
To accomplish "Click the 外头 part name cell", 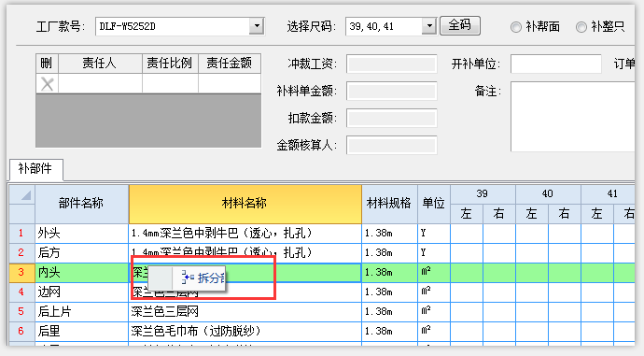I will [x=82, y=234].
